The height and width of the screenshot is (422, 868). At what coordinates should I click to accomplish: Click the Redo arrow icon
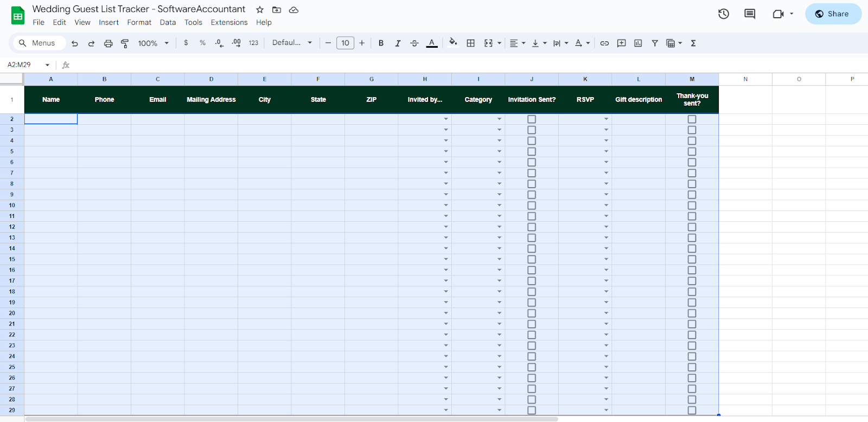[x=91, y=43]
